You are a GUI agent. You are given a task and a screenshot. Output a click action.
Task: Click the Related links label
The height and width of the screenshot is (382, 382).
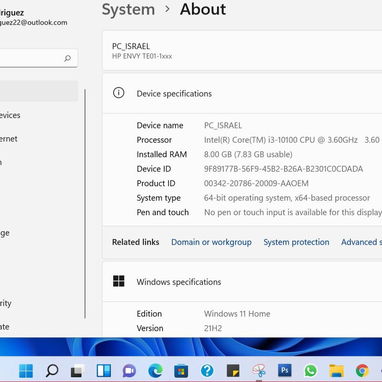click(x=135, y=242)
